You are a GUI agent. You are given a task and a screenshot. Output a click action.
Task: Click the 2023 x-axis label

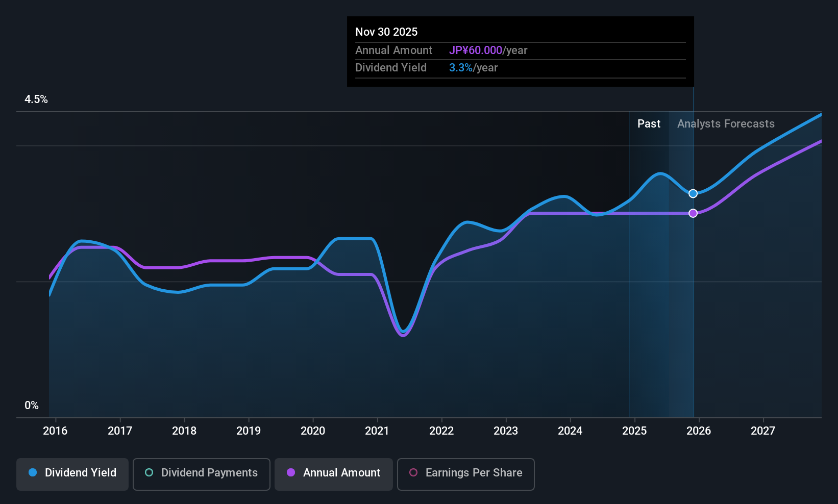tap(506, 431)
